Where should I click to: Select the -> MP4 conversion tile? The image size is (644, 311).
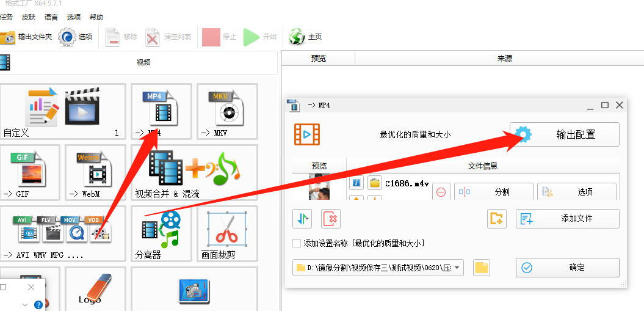pyautogui.click(x=161, y=111)
